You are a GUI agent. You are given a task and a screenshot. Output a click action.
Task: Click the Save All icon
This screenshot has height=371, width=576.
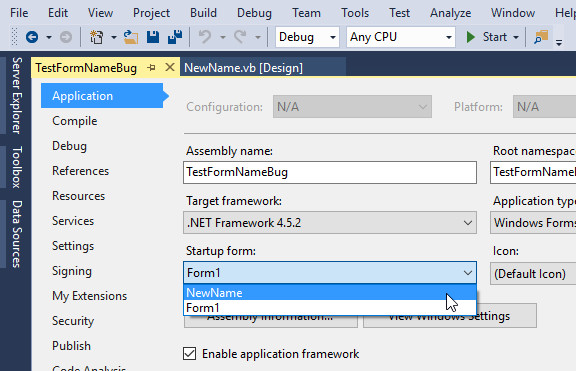point(175,37)
